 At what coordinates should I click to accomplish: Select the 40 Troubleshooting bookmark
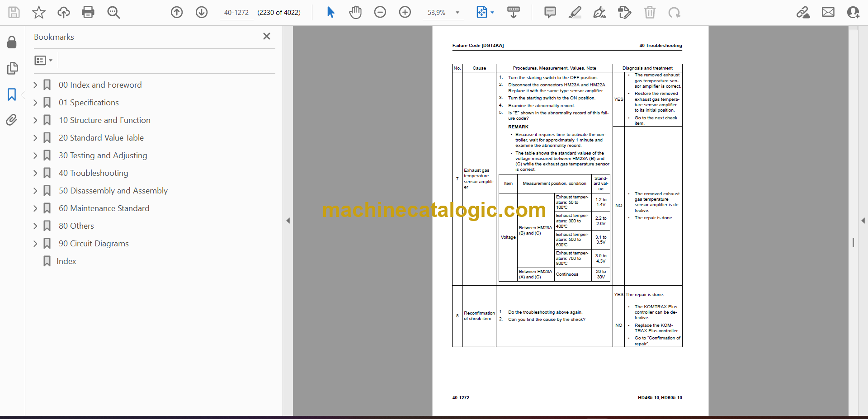tap(93, 173)
